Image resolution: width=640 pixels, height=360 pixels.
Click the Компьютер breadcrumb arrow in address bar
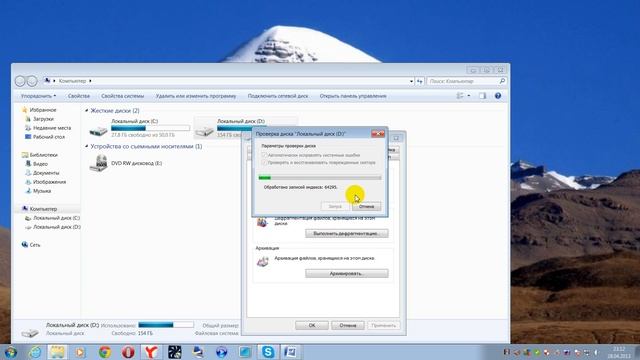(90, 81)
